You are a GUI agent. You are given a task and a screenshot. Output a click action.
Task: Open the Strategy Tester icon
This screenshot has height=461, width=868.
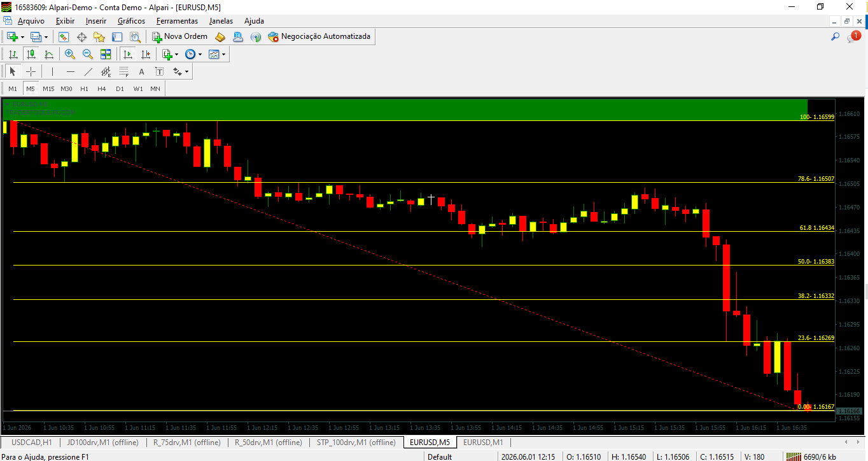pyautogui.click(x=135, y=37)
